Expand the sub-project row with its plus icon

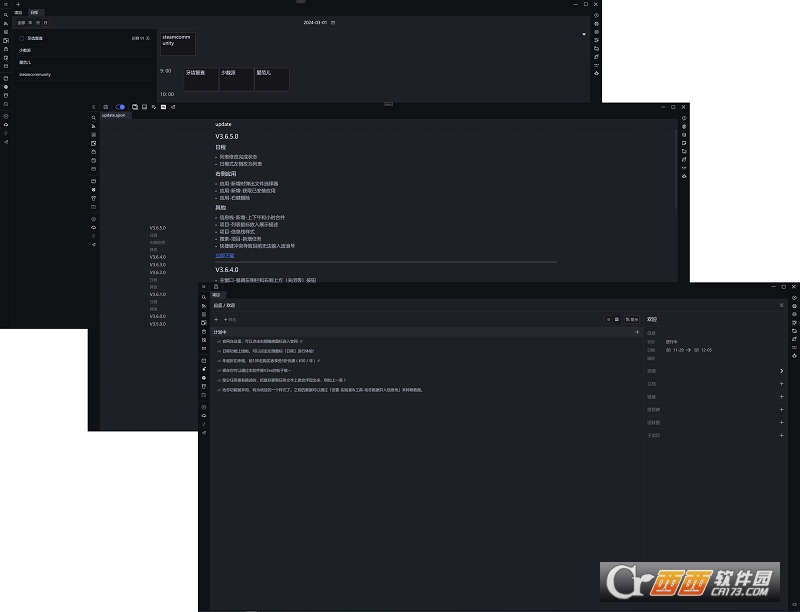click(x=781, y=435)
